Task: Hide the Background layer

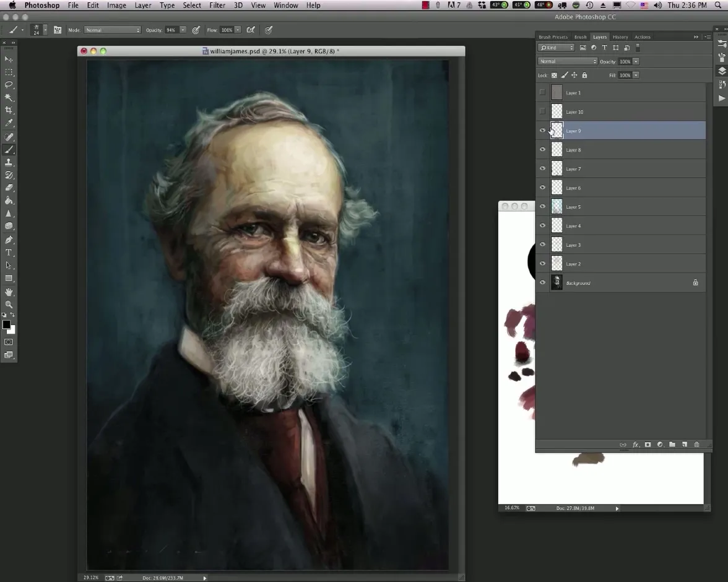Action: click(543, 283)
